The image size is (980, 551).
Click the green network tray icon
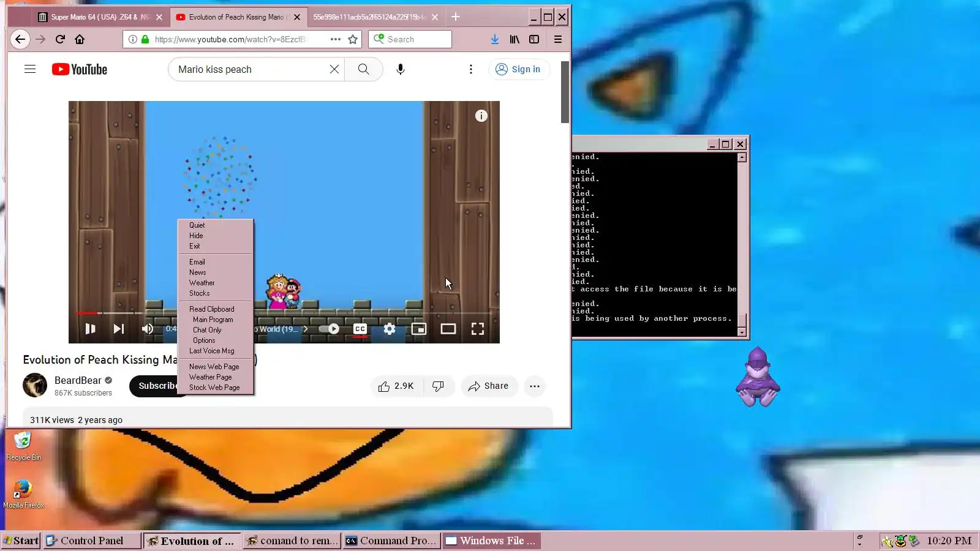point(914,541)
